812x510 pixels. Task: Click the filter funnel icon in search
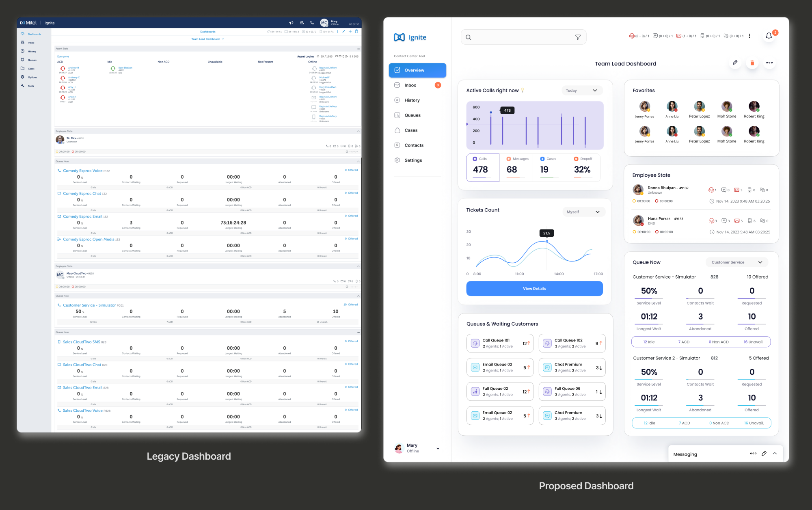pos(578,37)
